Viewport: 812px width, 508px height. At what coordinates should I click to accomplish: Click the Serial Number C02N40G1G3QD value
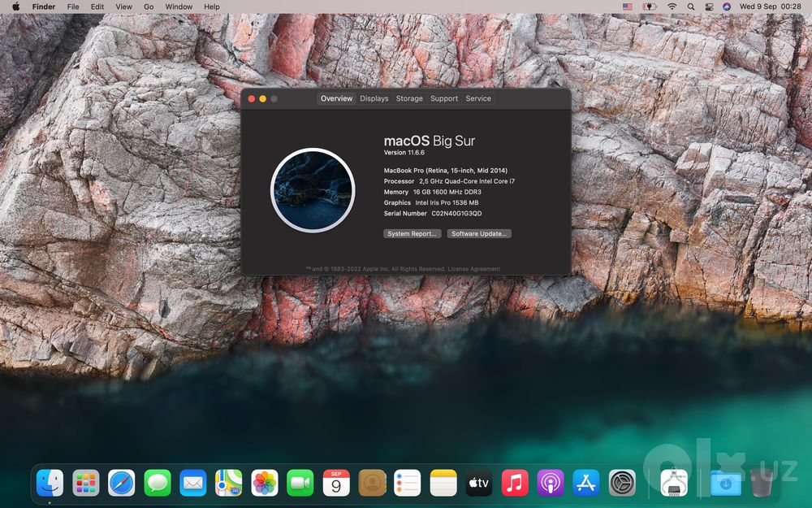[456, 214]
